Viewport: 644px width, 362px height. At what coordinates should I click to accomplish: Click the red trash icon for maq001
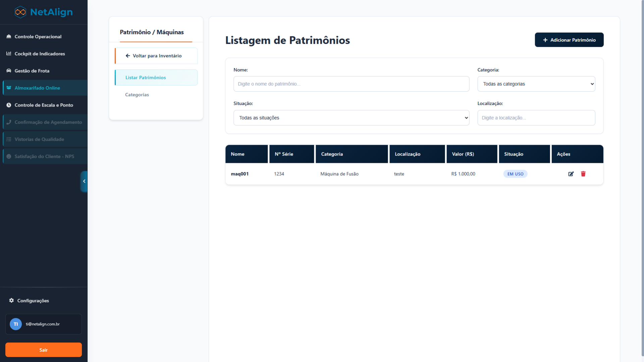pos(583,174)
